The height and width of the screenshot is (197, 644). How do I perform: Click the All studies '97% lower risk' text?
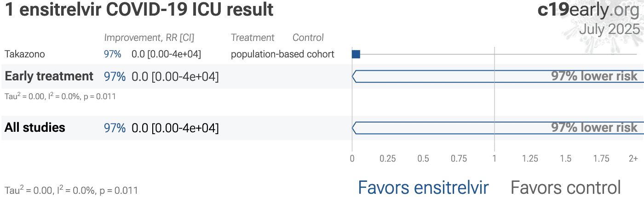coord(594,128)
